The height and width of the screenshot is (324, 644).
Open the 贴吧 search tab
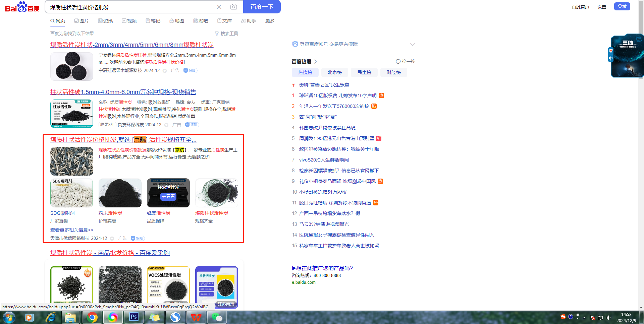201,21
